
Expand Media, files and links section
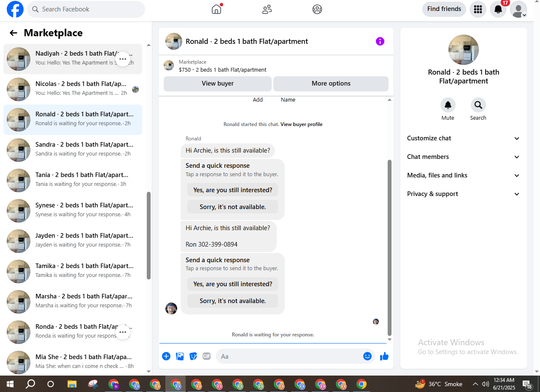464,175
